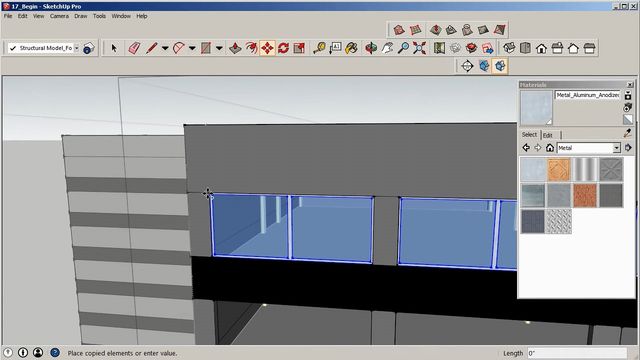This screenshot has width=640, height=360.
Task: Open the File menu
Action: (8, 16)
